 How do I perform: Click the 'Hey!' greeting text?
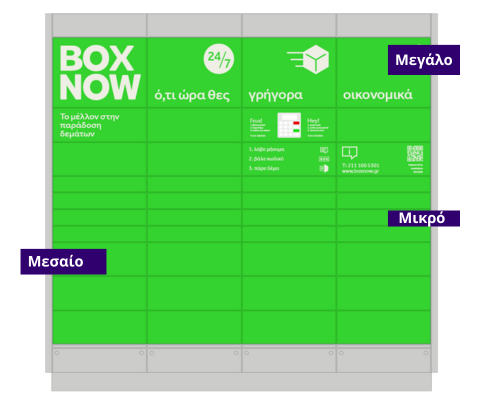point(313,120)
